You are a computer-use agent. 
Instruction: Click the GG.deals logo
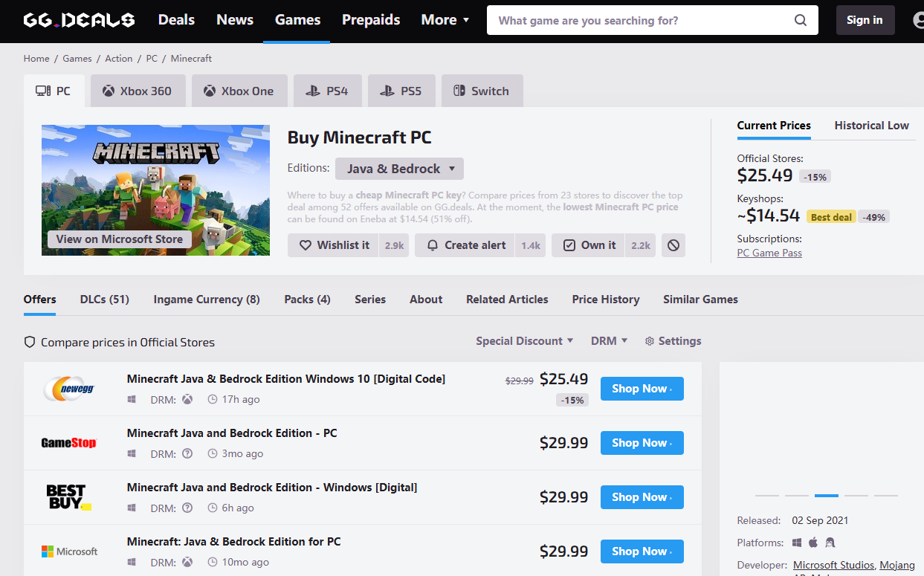(x=79, y=20)
